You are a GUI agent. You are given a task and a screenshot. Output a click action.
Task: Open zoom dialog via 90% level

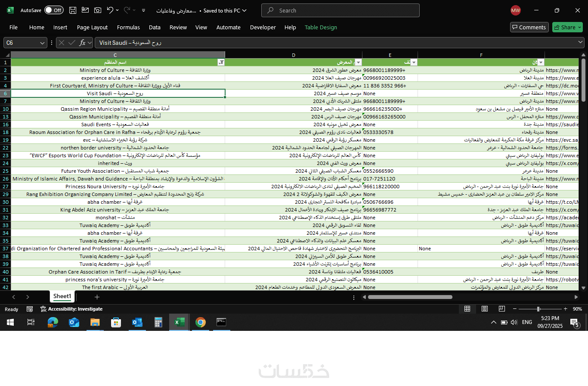tap(577, 309)
